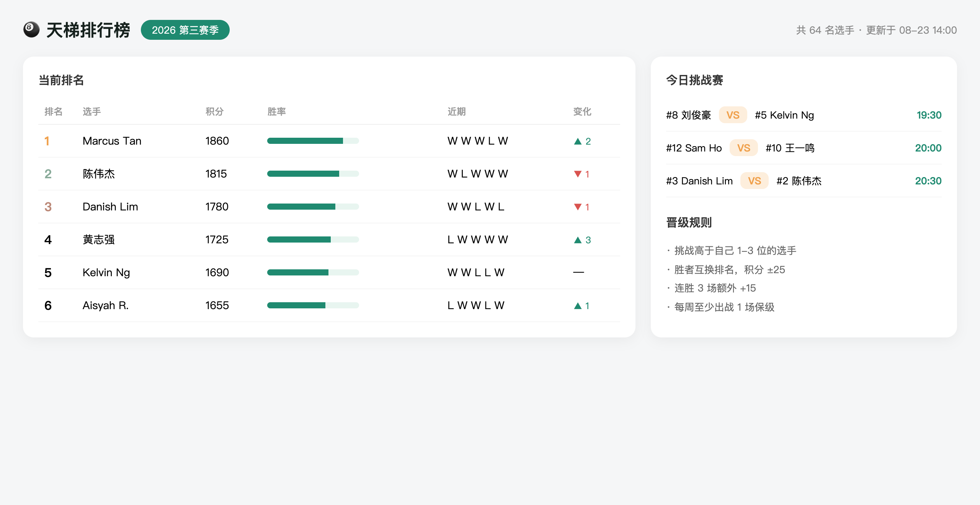Click the 近期 column header
980x505 pixels.
(x=456, y=111)
